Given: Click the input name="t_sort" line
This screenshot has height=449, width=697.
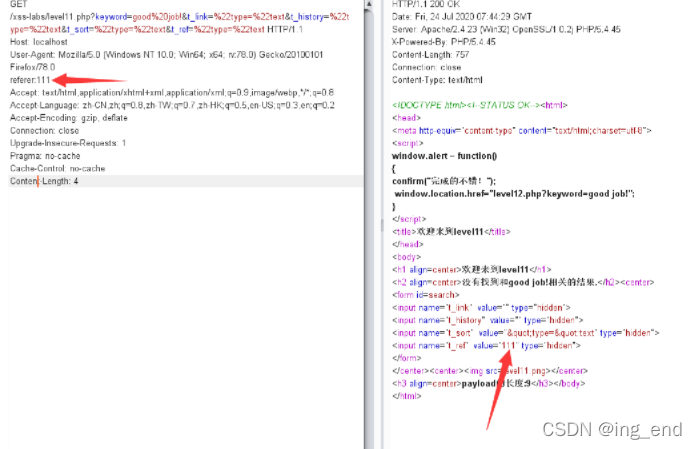Looking at the screenshot, I should (525, 333).
